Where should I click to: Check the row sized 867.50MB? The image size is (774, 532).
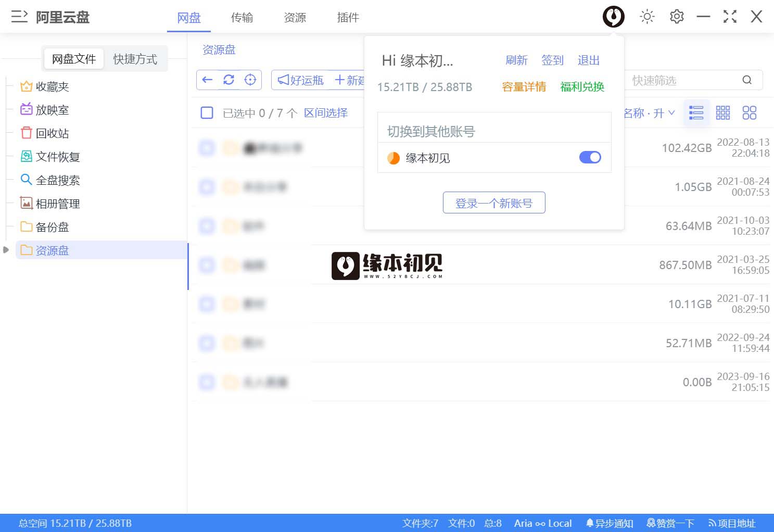point(207,265)
